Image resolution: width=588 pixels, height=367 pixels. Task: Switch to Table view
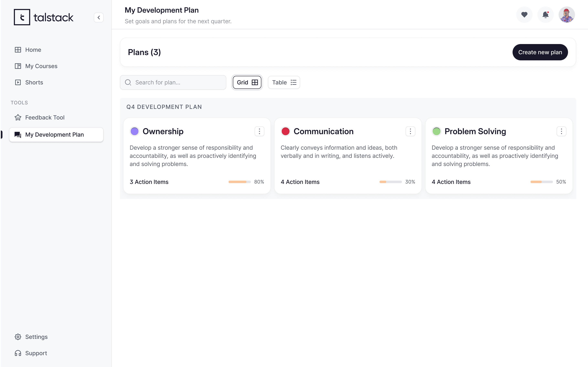pyautogui.click(x=284, y=82)
